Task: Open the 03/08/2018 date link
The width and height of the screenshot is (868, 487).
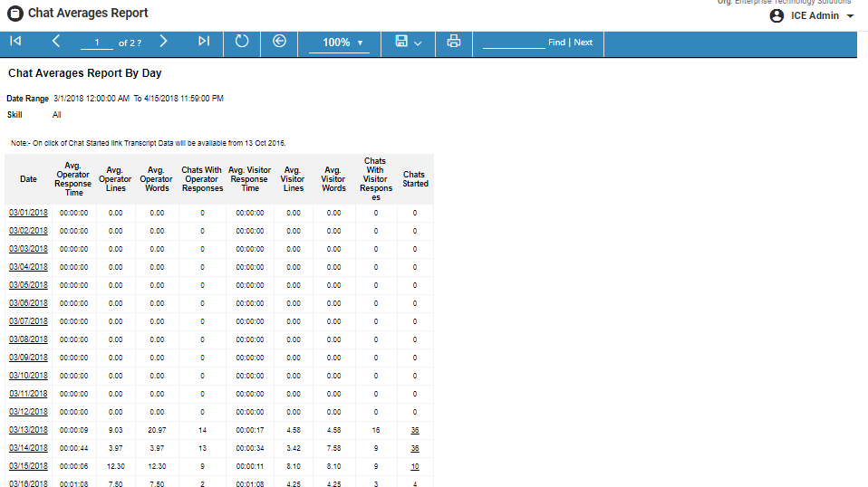Action: [28, 339]
